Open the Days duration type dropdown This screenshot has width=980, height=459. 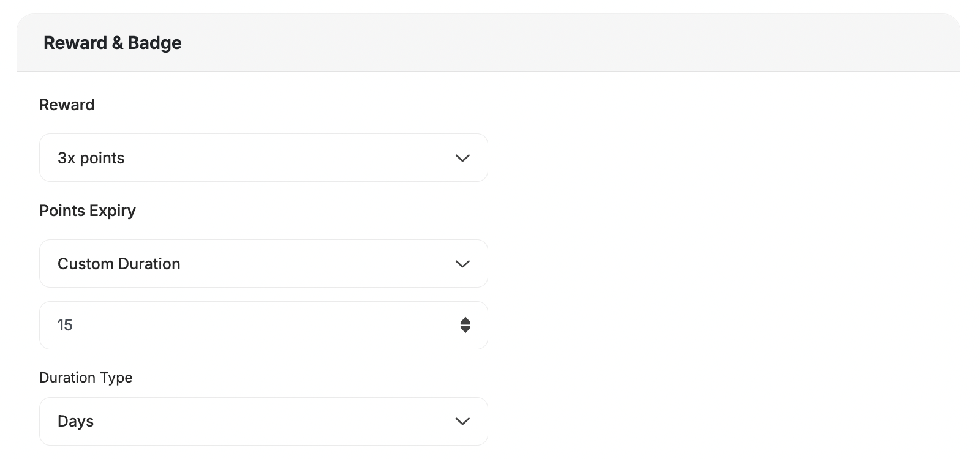[263, 421]
